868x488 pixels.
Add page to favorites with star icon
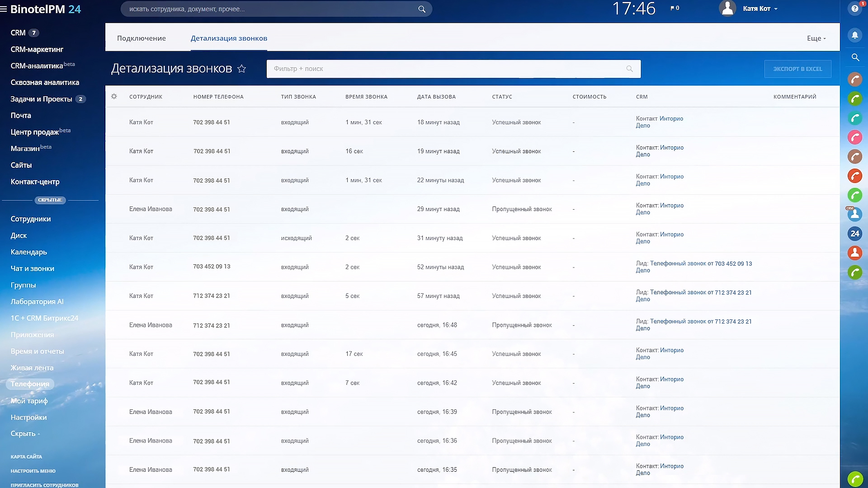pos(242,69)
